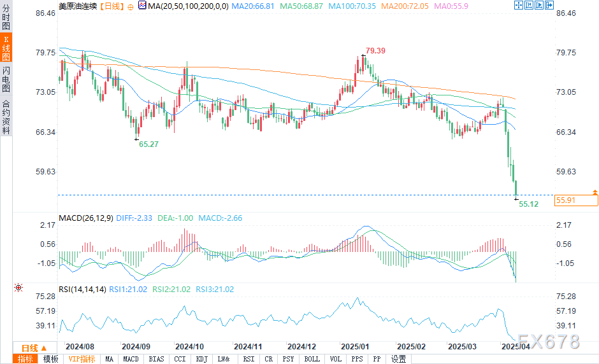Click the red target icon beside RSI panel
Viewport: 599px width, 364px height.
[18, 288]
